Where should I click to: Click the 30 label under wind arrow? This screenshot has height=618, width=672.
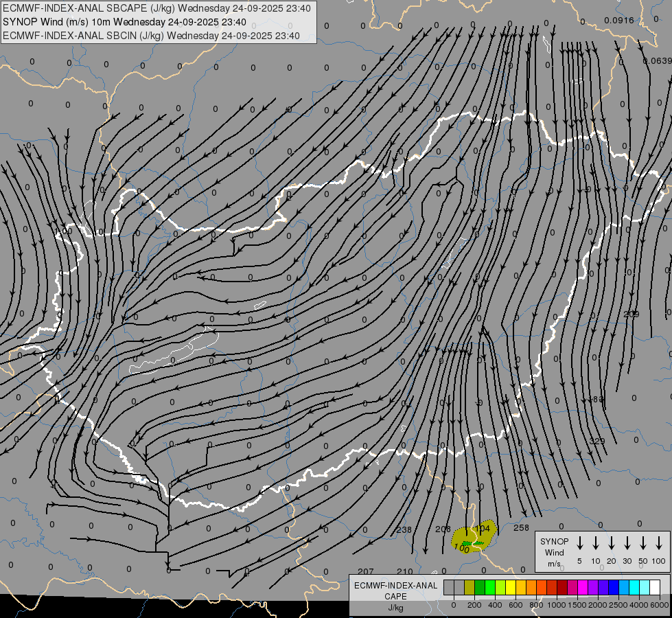(627, 561)
